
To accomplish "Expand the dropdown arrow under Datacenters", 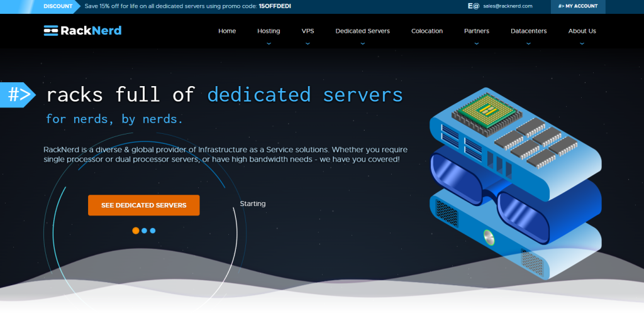I will click(x=528, y=43).
